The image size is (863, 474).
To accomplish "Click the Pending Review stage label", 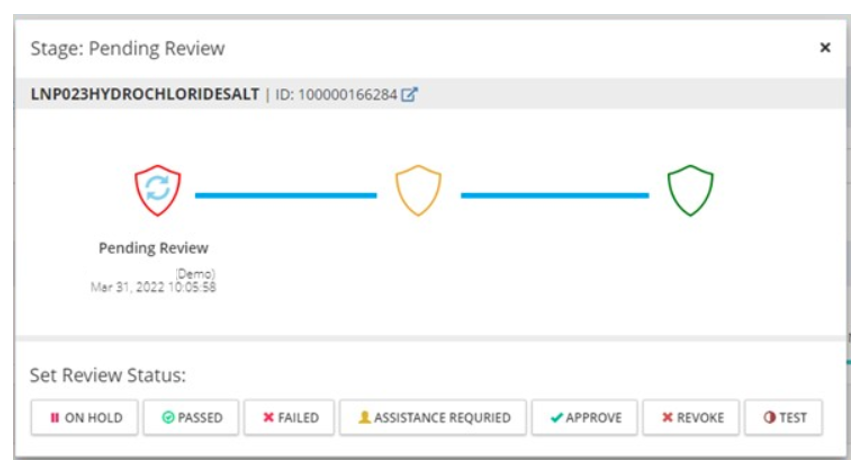I will (154, 248).
